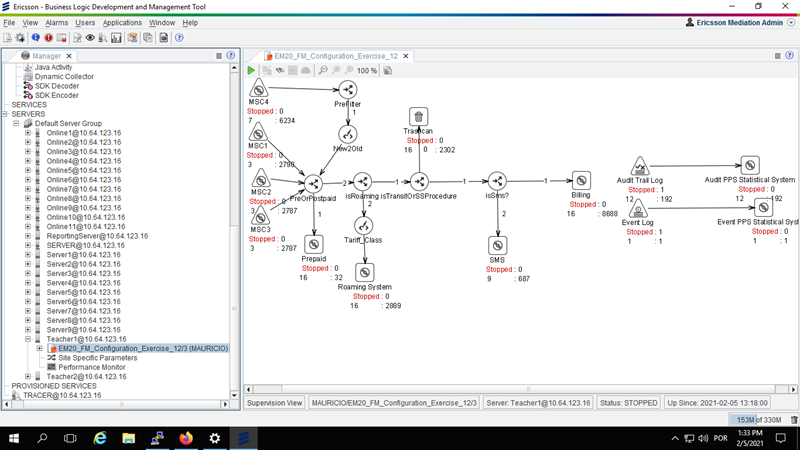Select the MSC2 collector node

261,179
